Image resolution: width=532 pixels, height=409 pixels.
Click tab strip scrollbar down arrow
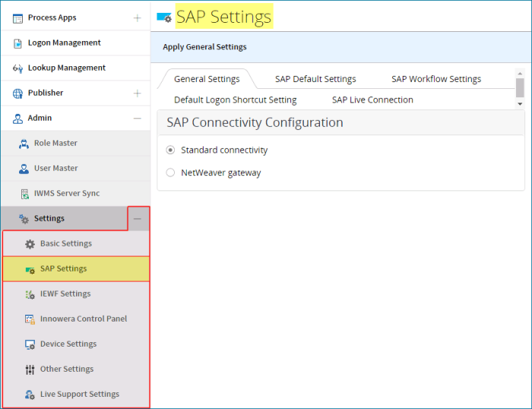point(520,104)
